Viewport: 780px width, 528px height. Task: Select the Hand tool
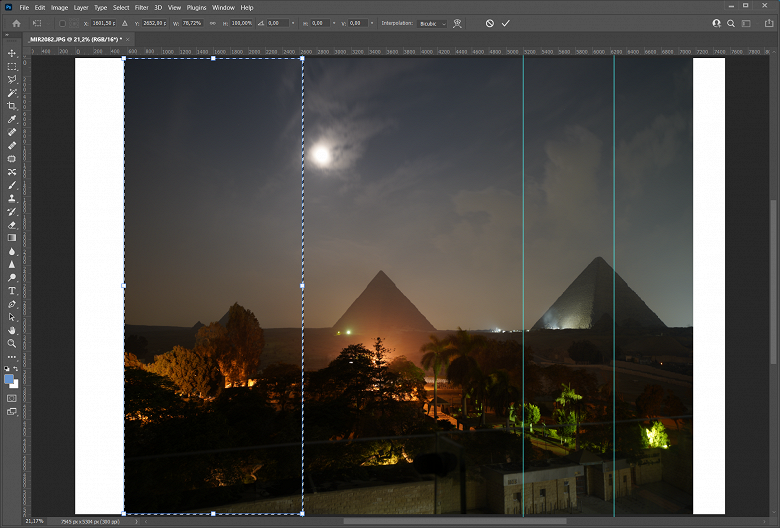click(x=12, y=330)
